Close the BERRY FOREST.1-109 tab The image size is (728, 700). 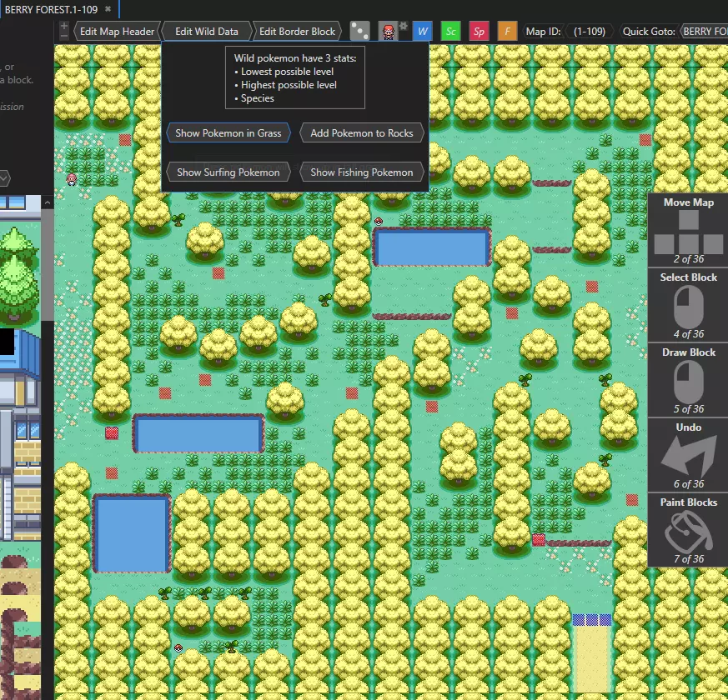point(108,9)
